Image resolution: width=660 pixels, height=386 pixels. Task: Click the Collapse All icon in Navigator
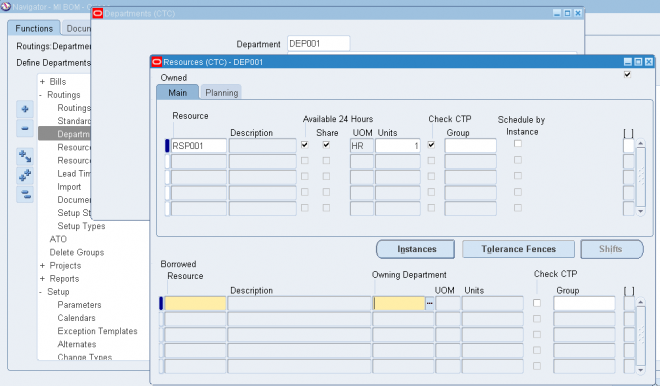(x=25, y=194)
